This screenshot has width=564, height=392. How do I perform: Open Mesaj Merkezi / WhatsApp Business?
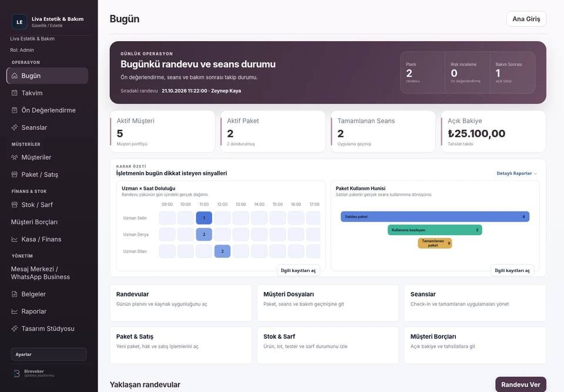(x=47, y=273)
